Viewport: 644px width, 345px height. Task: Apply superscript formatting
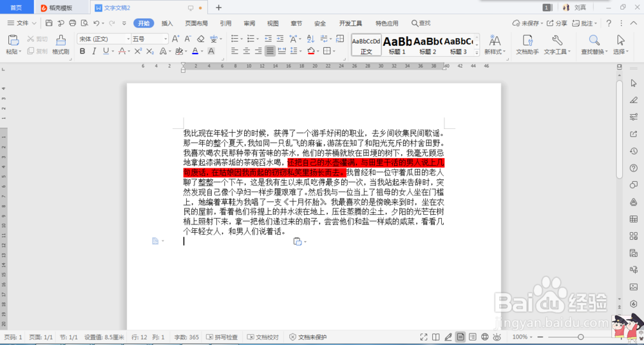[138, 51]
